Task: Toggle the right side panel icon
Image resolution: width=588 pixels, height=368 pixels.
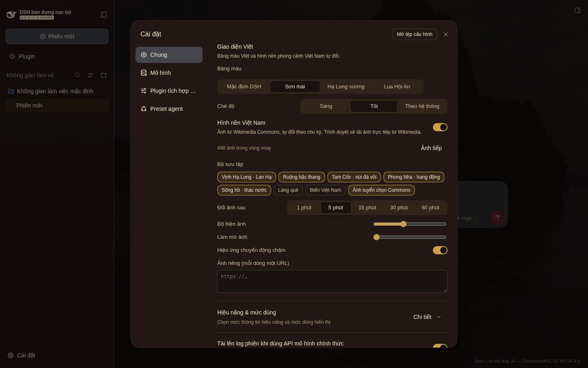Action: point(577,10)
